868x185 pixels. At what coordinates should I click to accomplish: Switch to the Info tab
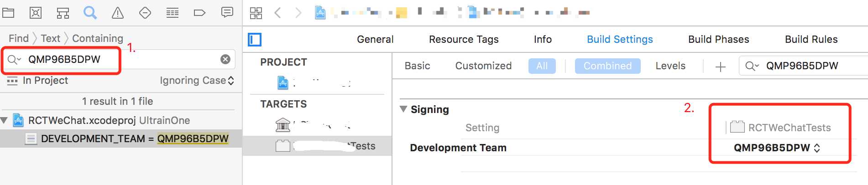543,39
